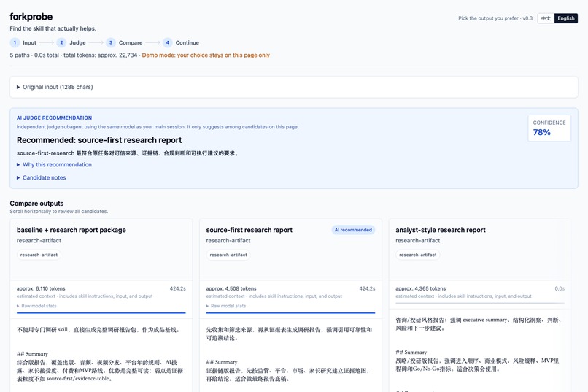Open analyst-style research report card title
Viewport: 588px width, 392px height.
440,230
